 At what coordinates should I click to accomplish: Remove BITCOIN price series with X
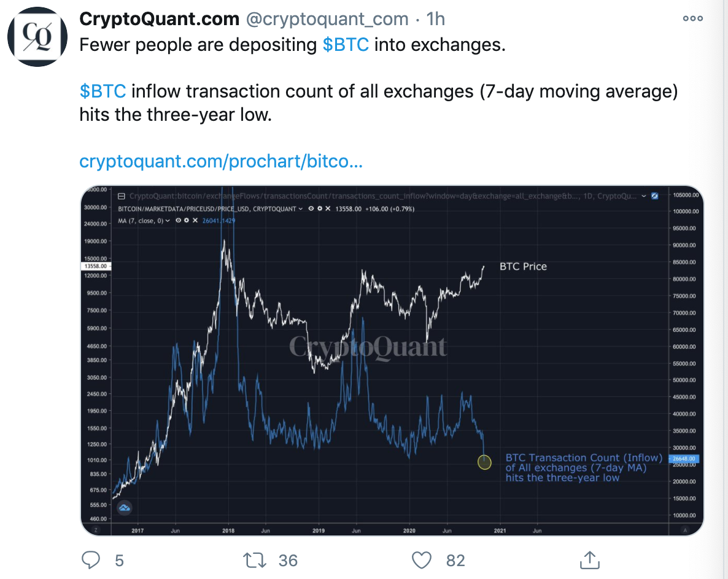[x=328, y=209]
